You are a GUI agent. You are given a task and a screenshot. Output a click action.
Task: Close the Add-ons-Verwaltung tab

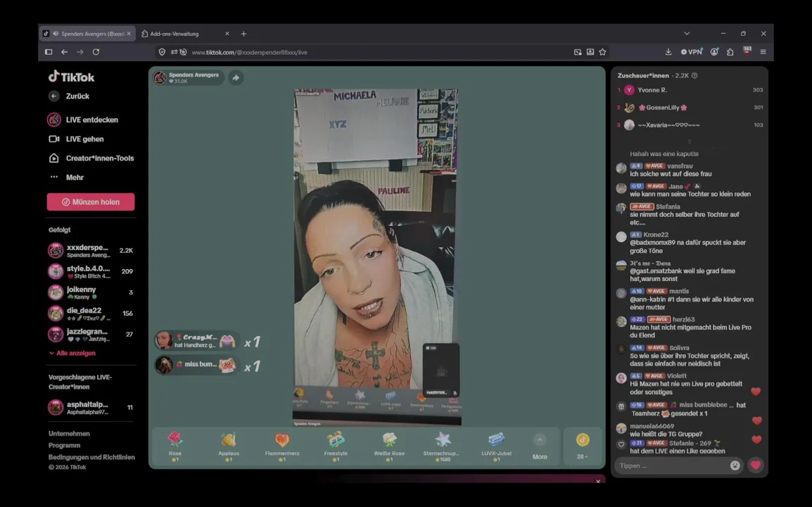227,34
